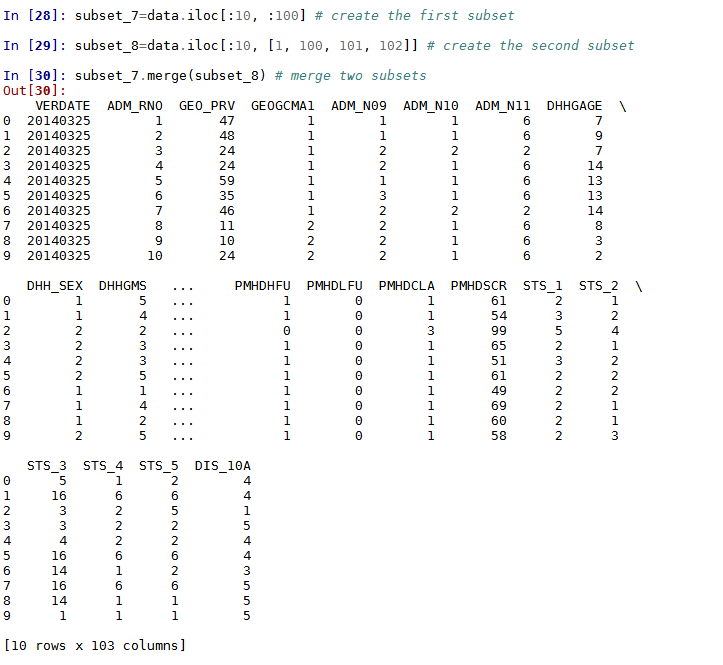Select the DHH_SEX column header
Image resolution: width=723 pixels, height=665 pixels.
pos(55,286)
